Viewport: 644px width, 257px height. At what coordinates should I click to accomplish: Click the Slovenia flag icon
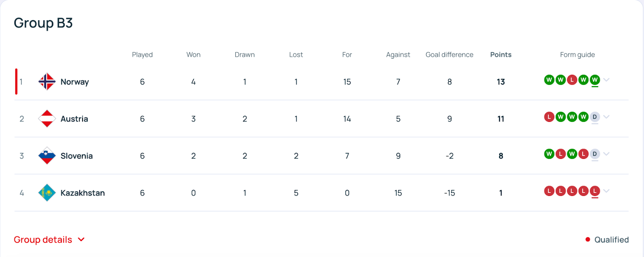pos(47,156)
